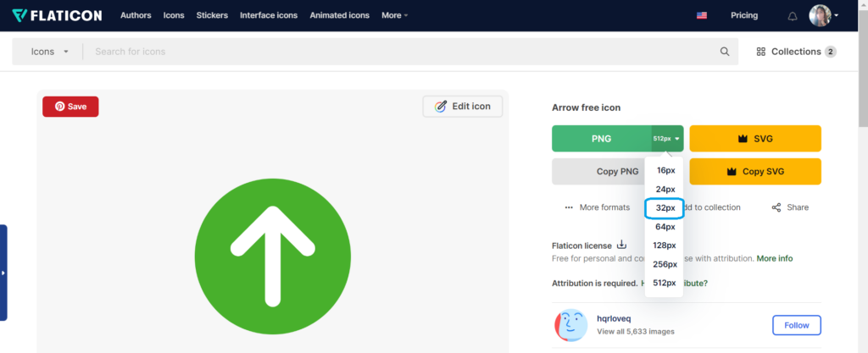Click the hqrloveq author avatar

click(570, 325)
